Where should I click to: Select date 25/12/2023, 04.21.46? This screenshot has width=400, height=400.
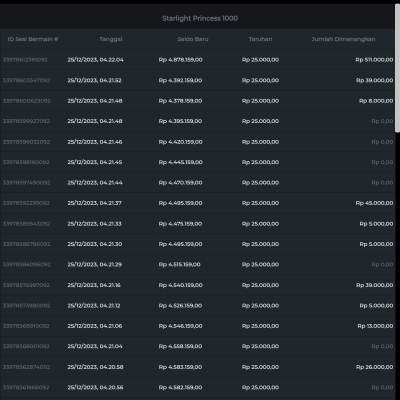pos(95,142)
